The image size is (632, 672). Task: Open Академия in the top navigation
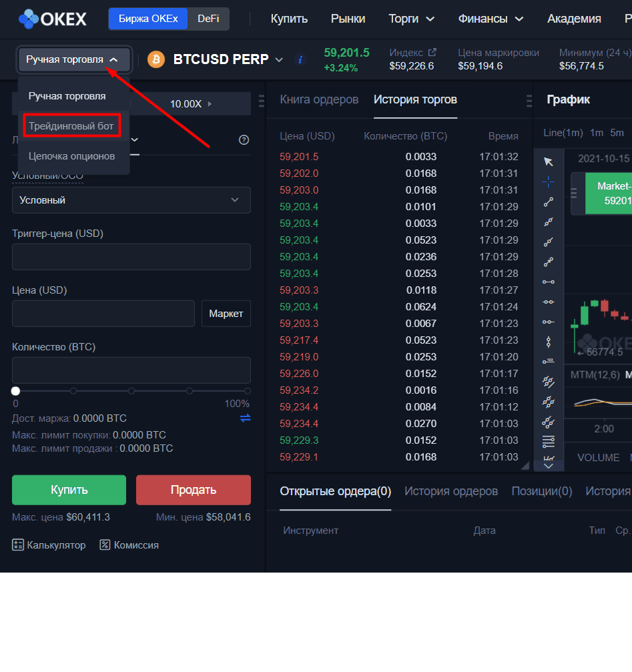point(574,19)
